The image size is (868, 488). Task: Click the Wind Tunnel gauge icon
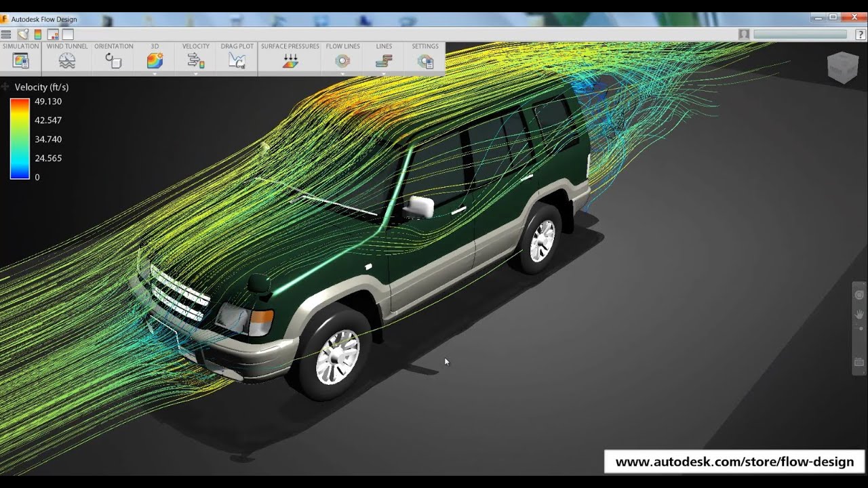click(67, 61)
